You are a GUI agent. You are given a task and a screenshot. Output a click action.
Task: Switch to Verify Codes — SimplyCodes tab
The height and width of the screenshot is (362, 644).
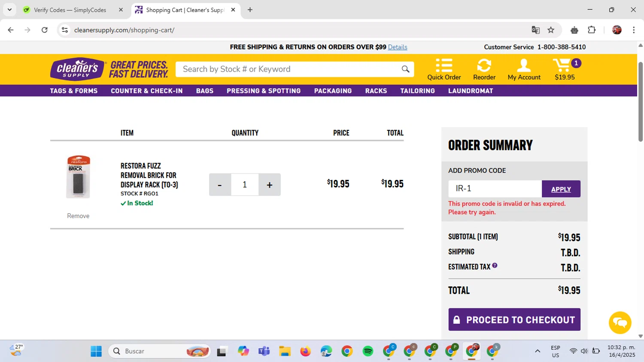click(70, 10)
